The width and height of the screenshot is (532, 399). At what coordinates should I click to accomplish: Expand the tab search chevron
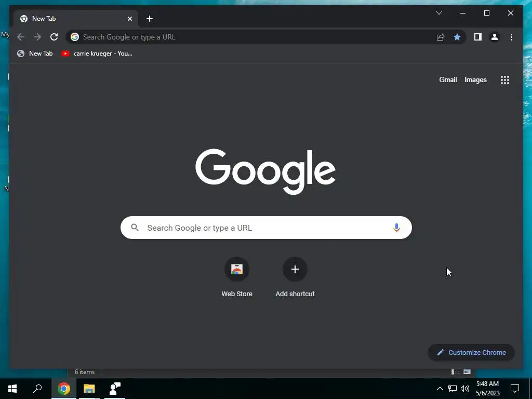[439, 13]
